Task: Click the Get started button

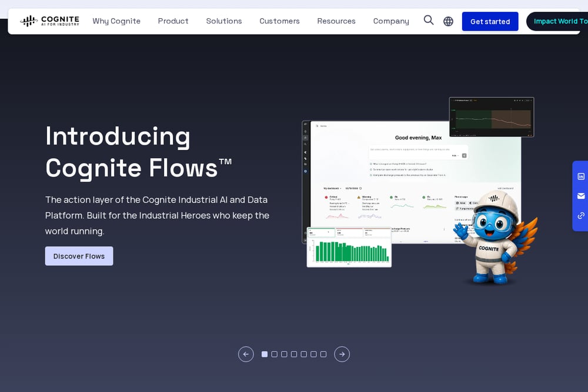Action: [x=490, y=21]
